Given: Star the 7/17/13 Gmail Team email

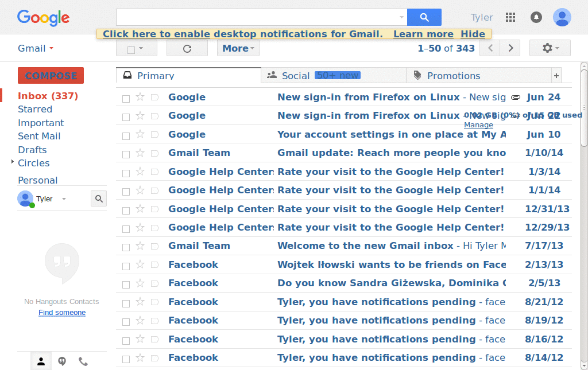Looking at the screenshot, I should tap(140, 246).
